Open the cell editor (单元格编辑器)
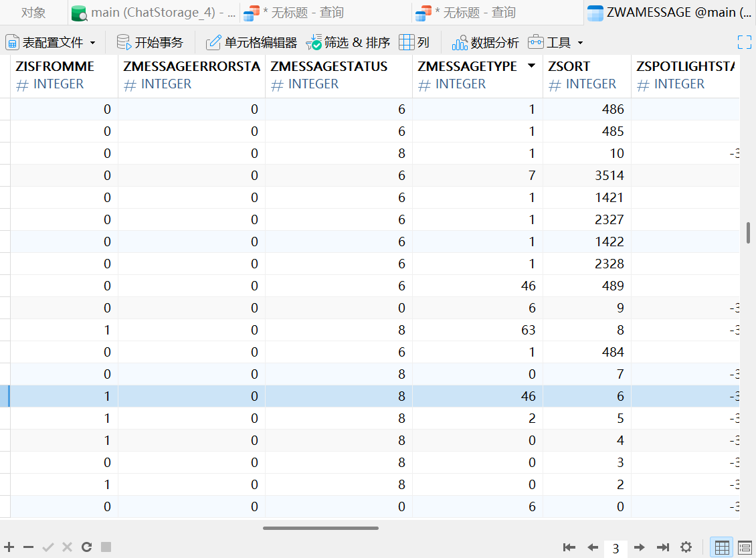756x558 pixels. tap(251, 43)
